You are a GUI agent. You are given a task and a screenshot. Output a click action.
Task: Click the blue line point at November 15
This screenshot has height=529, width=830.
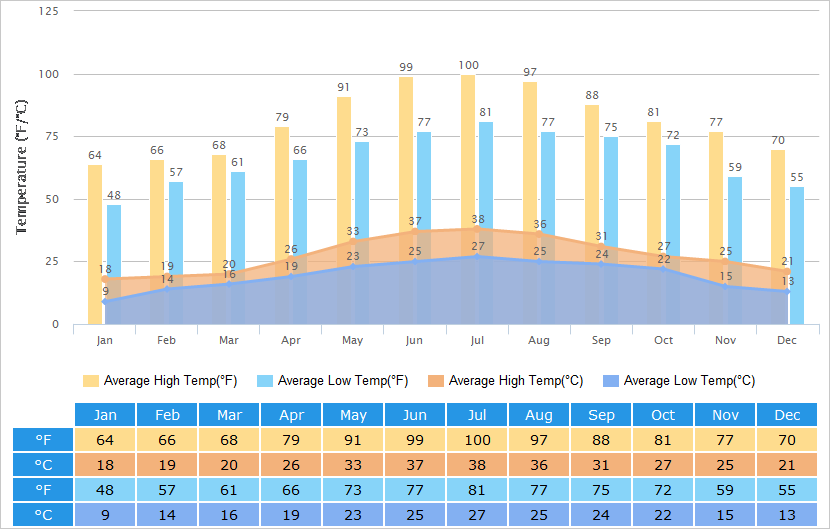tap(725, 286)
